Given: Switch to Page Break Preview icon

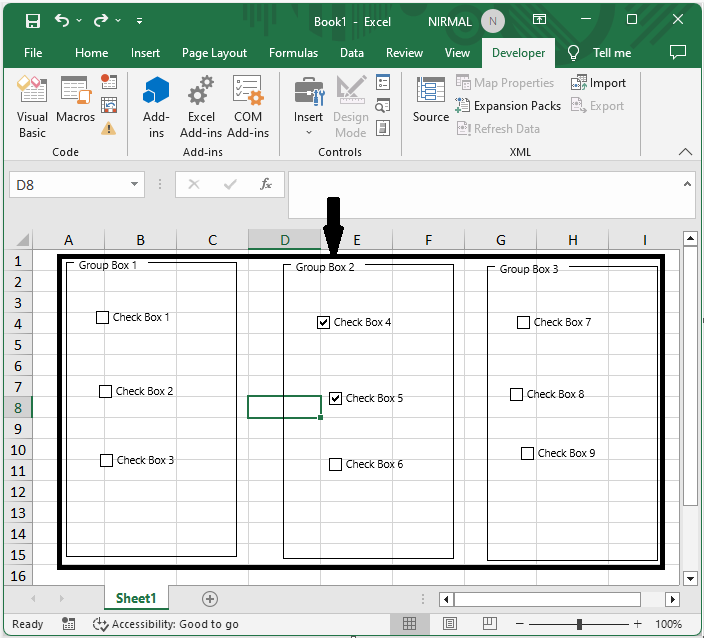Looking at the screenshot, I should [490, 624].
